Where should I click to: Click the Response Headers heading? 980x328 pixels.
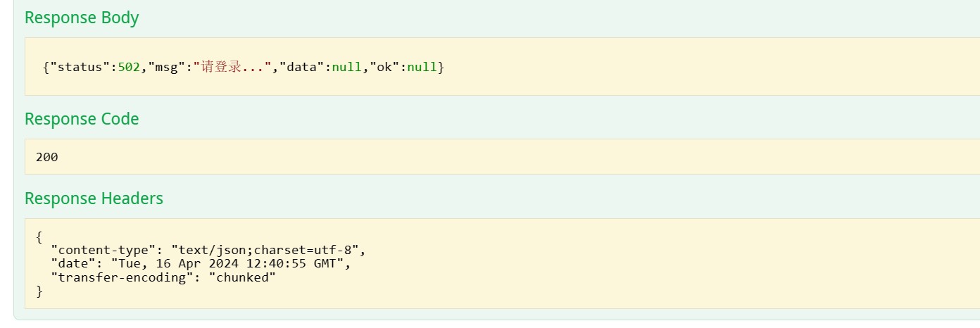click(94, 199)
